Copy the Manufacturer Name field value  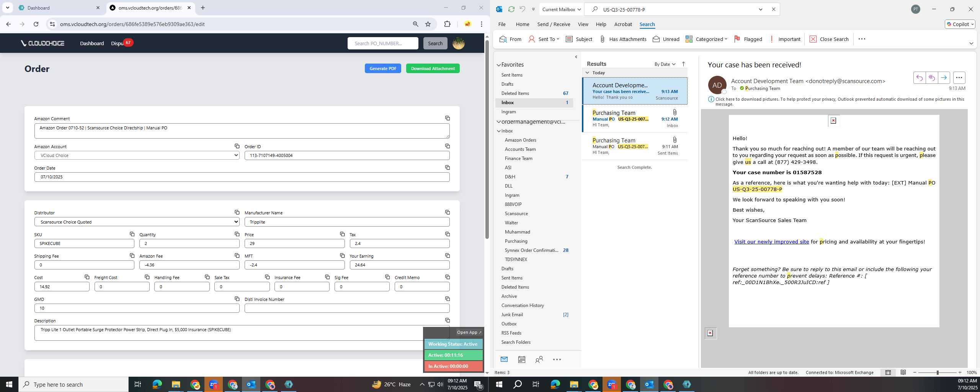pos(448,212)
